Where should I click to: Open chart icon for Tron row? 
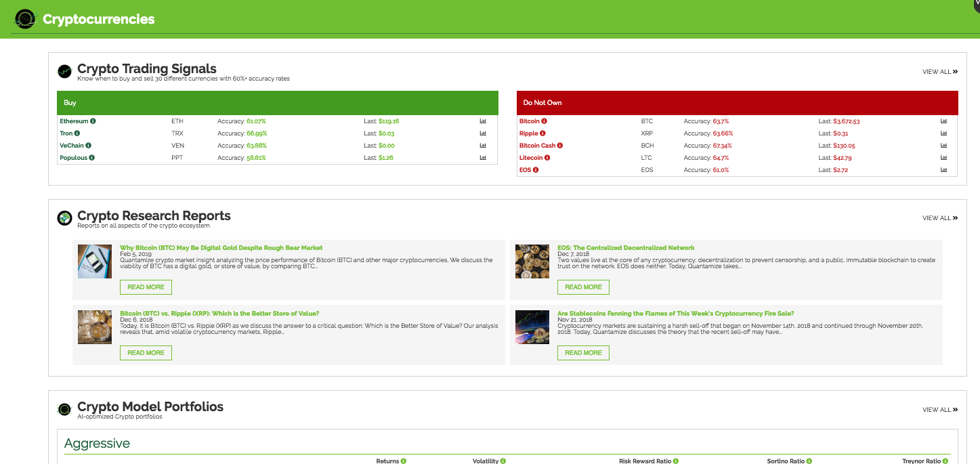click(483, 133)
